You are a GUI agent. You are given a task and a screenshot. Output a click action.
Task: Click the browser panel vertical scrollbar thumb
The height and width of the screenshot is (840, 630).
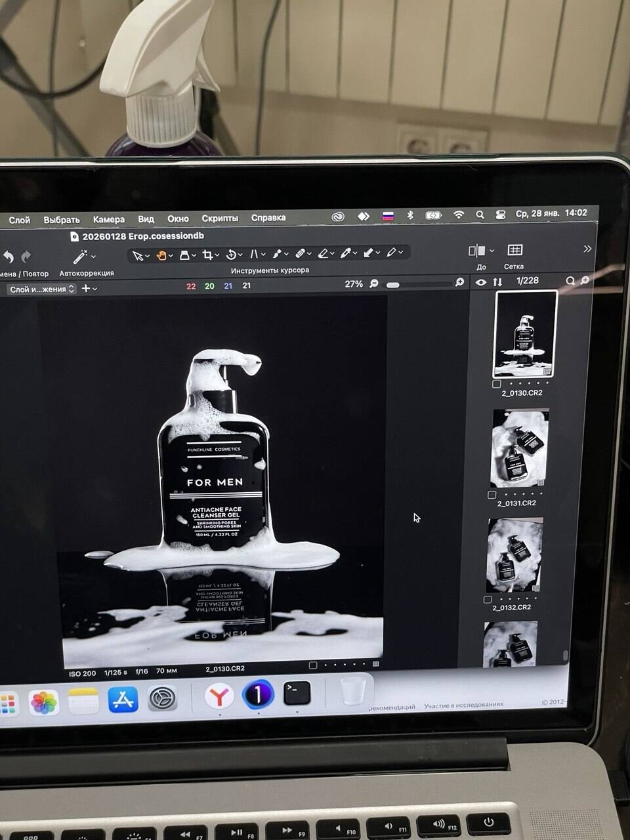point(566,656)
